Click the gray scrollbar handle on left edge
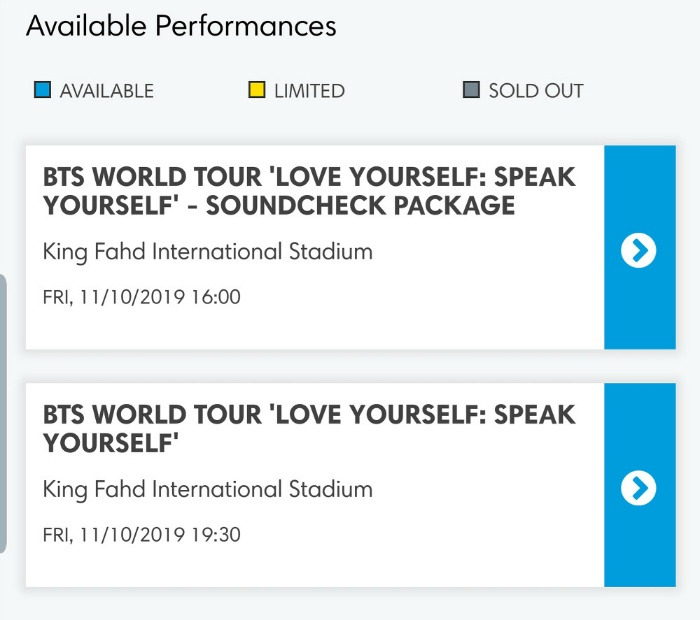 [3, 414]
